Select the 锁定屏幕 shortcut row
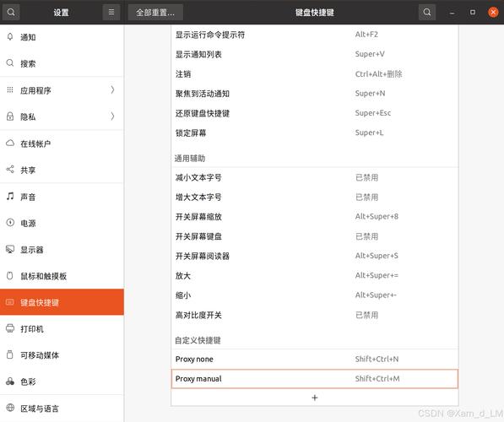This screenshot has height=422, width=504. pyautogui.click(x=315, y=133)
